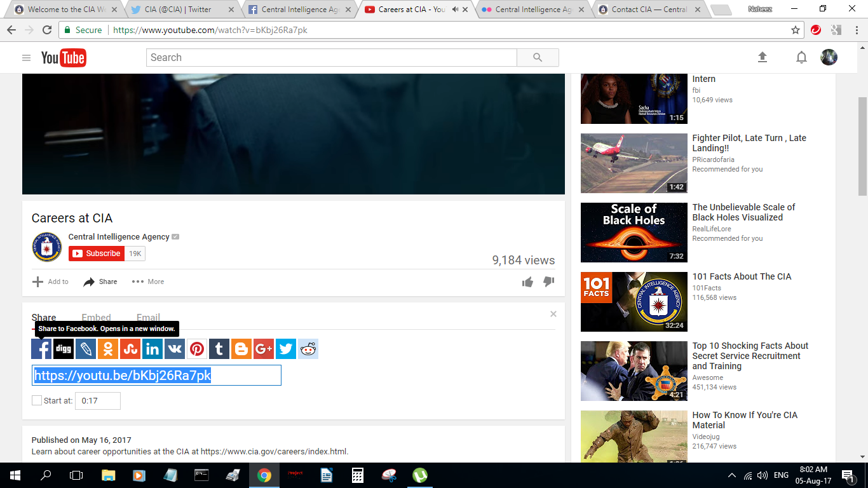The width and height of the screenshot is (868, 488).
Task: Share the video to Google+
Action: (264, 349)
